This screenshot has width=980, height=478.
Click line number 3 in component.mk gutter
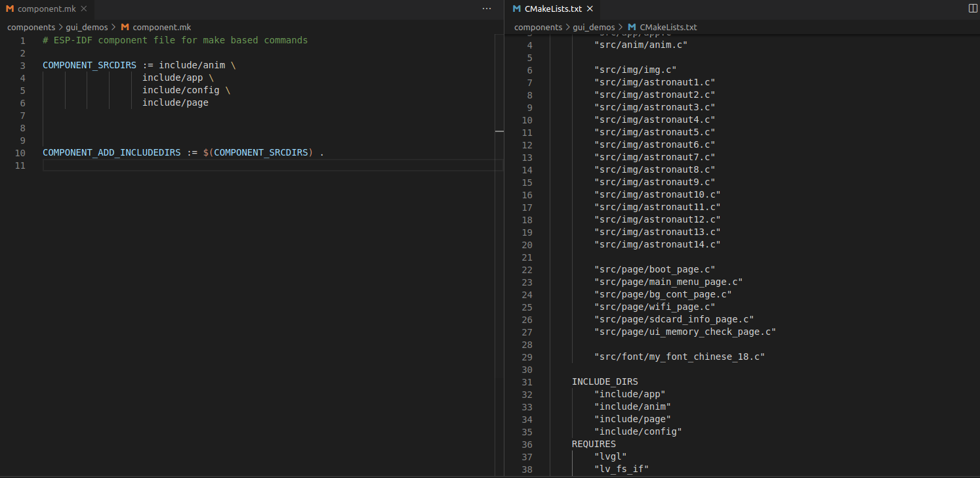pos(23,66)
